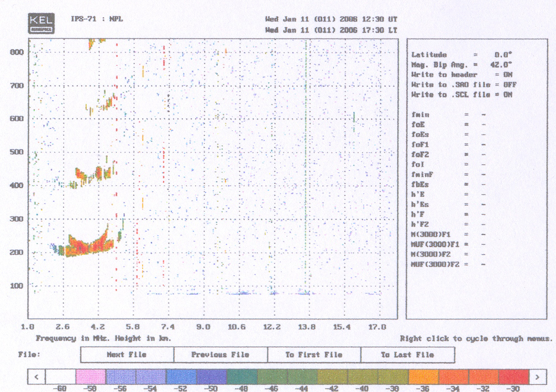Select the To Last File button
Viewport: 556px width, 392px height.
tap(407, 354)
